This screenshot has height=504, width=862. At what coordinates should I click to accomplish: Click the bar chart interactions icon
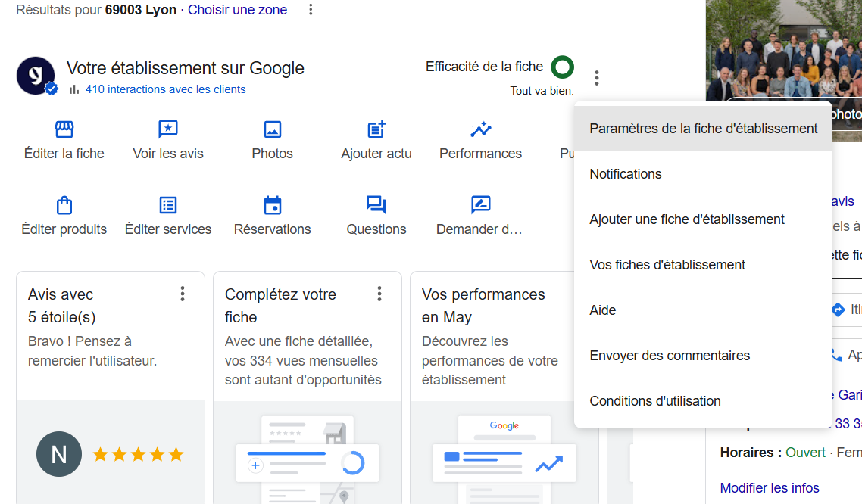tap(74, 89)
